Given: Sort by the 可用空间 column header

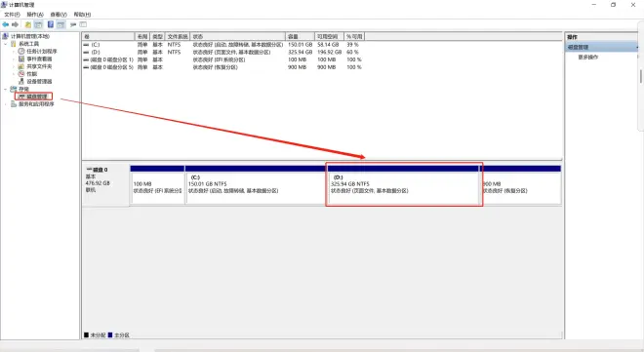Looking at the screenshot, I should click(x=329, y=36).
